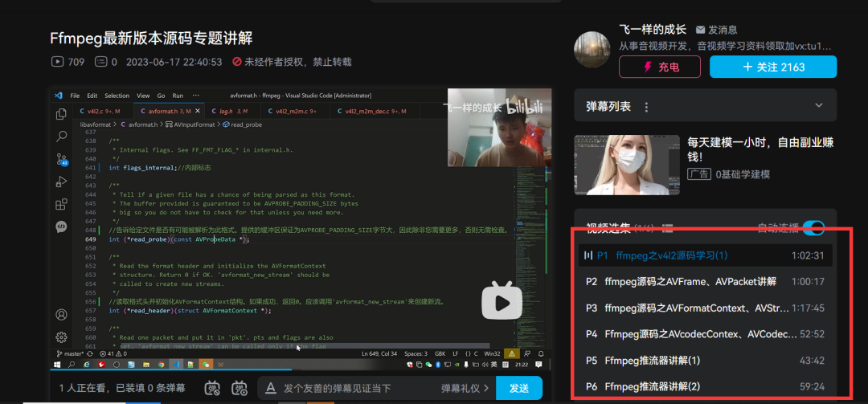Toggle the danmaku display switch icon
The width and height of the screenshot is (868, 404).
(213, 388)
